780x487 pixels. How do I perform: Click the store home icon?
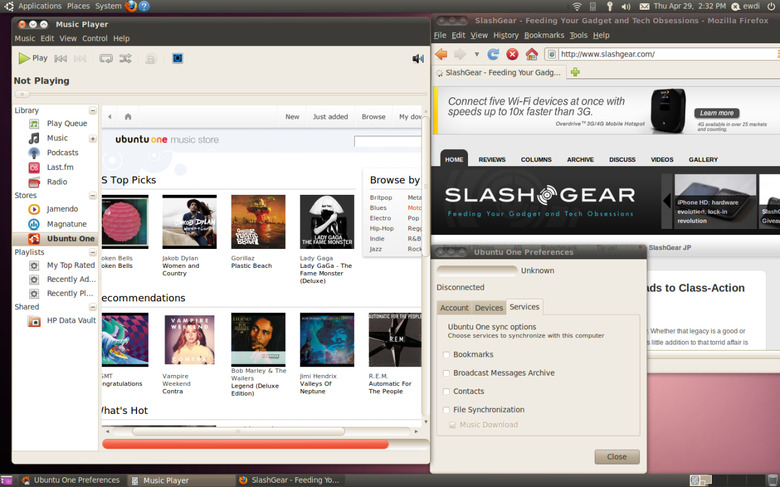click(128, 116)
